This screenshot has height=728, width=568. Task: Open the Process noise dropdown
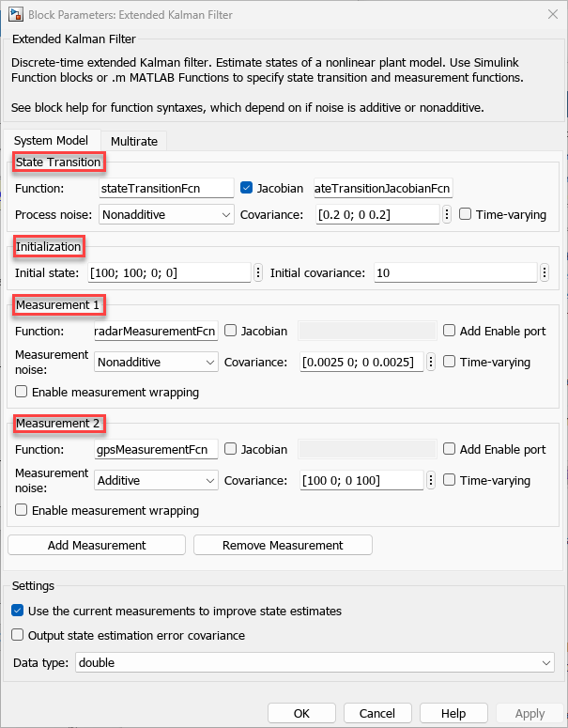pyautogui.click(x=166, y=214)
